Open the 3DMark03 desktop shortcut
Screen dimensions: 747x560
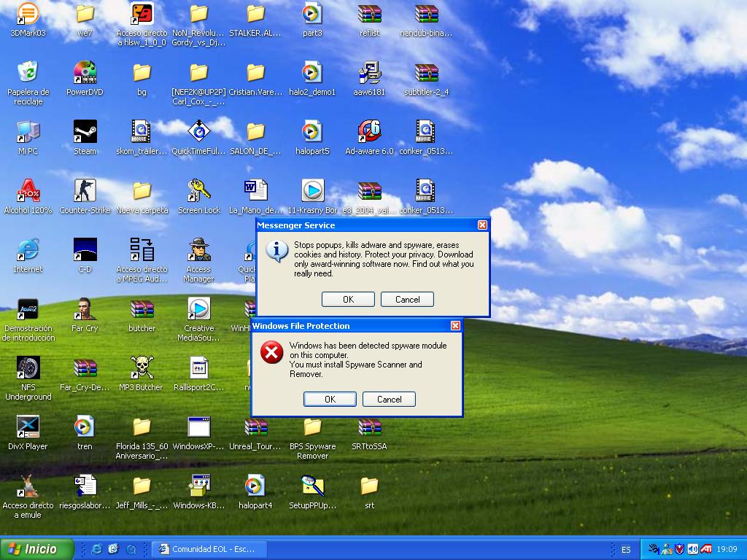(x=28, y=15)
